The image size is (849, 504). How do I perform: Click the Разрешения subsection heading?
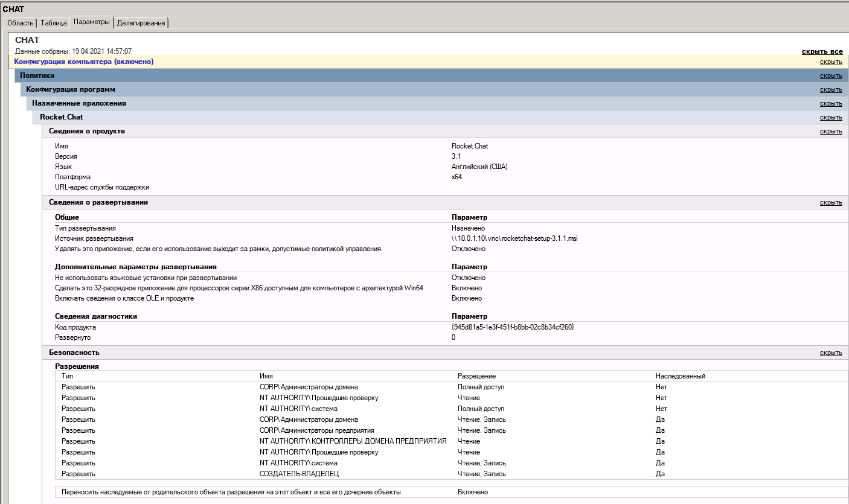tap(77, 366)
